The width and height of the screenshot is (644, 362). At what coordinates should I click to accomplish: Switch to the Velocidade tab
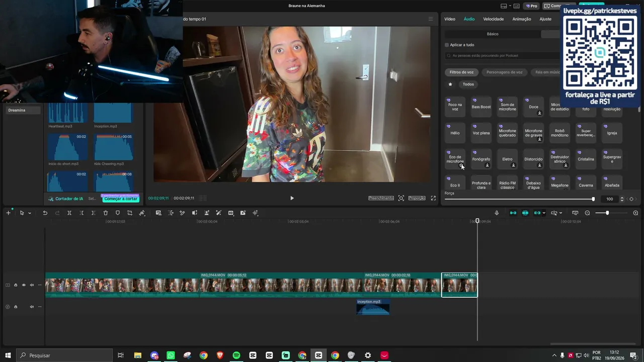click(493, 19)
